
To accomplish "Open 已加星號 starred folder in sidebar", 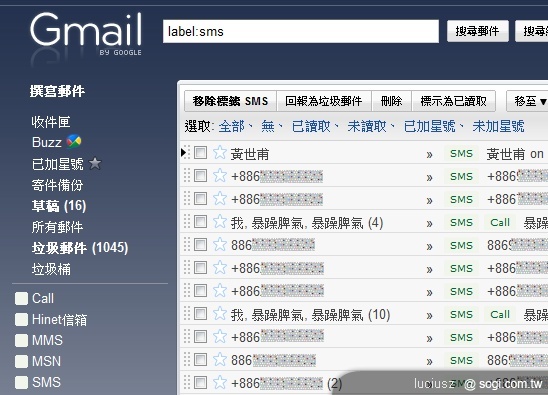I will click(x=58, y=164).
